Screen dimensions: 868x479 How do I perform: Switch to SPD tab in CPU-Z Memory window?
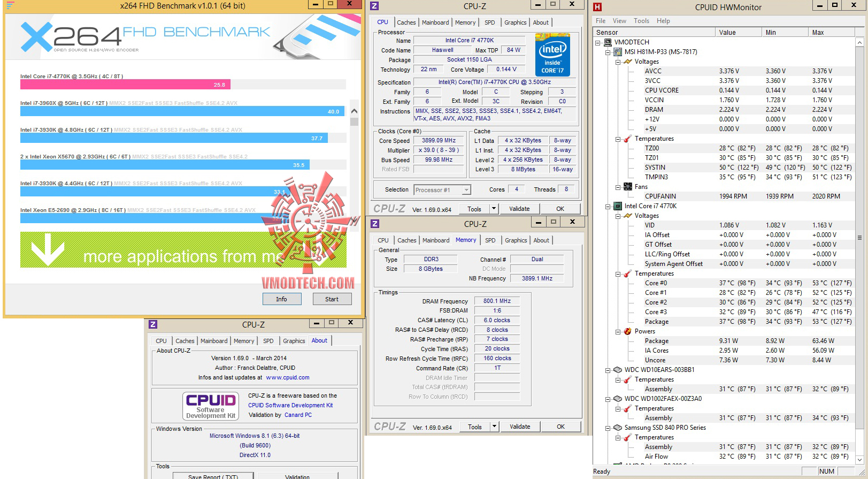tap(490, 240)
